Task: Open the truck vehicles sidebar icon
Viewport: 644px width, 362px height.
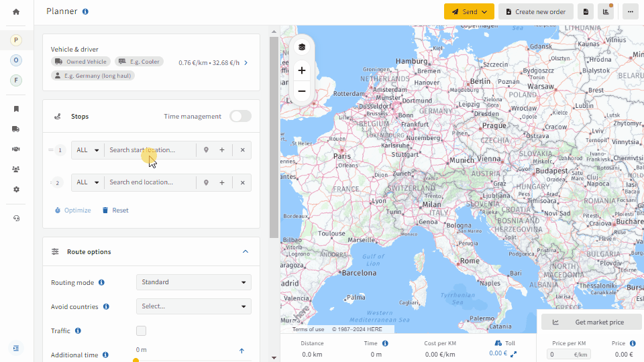Action: (x=16, y=129)
